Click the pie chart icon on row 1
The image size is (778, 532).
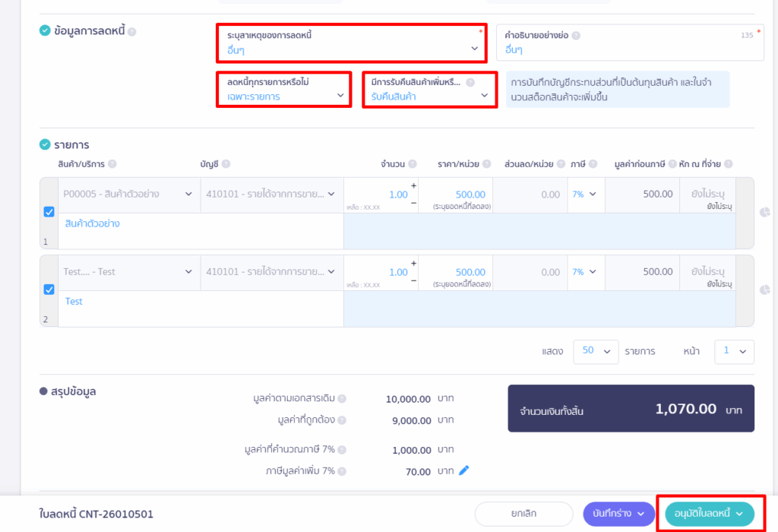click(765, 212)
